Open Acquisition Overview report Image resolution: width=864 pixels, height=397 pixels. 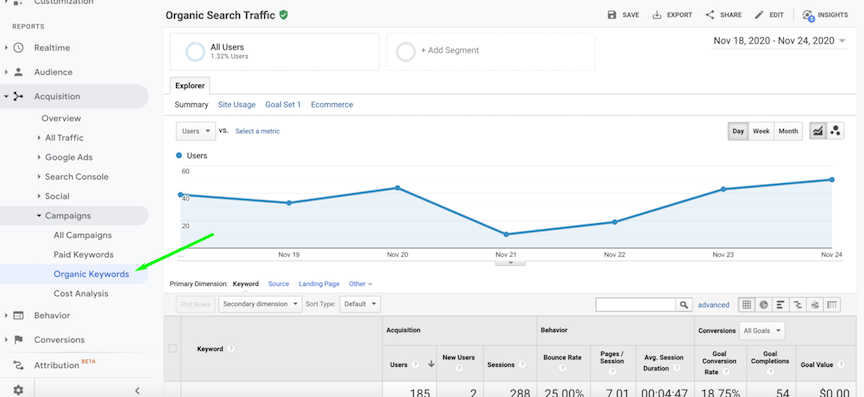pos(61,119)
